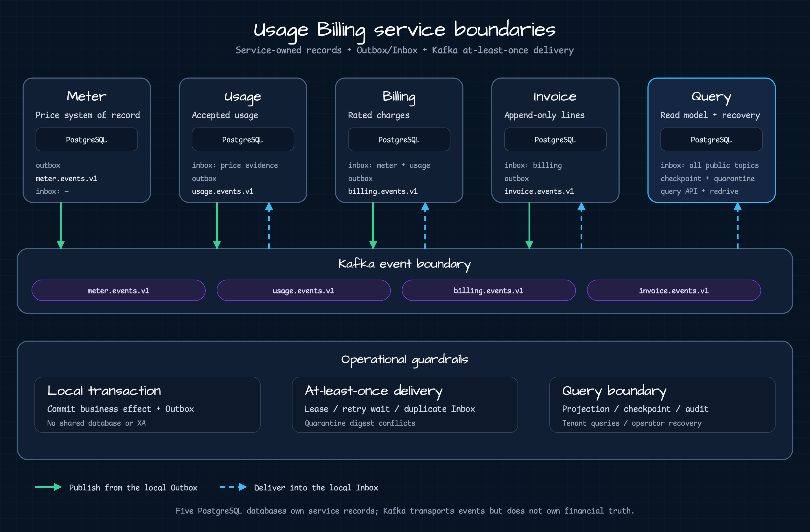810x532 pixels.
Task: Select the invoice.events.v1 Kafka topic pill
Action: coord(674,291)
